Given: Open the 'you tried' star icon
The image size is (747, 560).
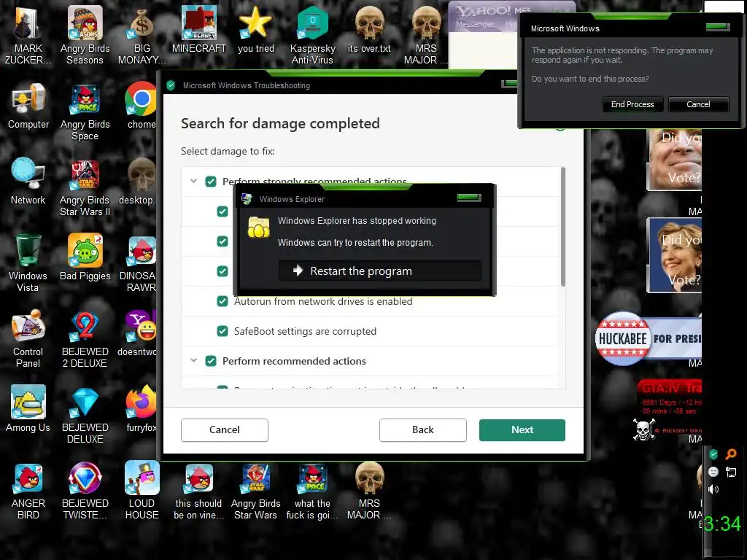Looking at the screenshot, I should tap(256, 29).
